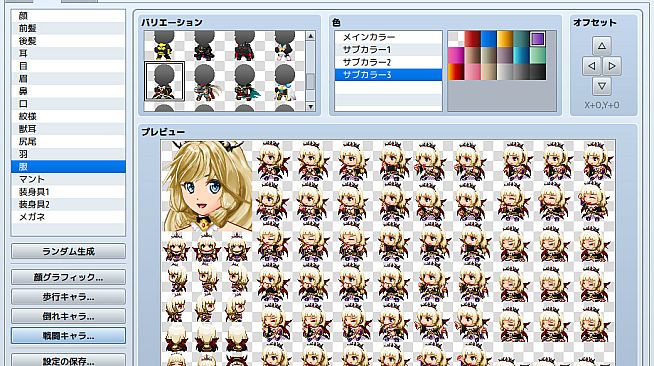Select サブカラー3 in the color list
The image size is (654, 366).
click(x=388, y=75)
